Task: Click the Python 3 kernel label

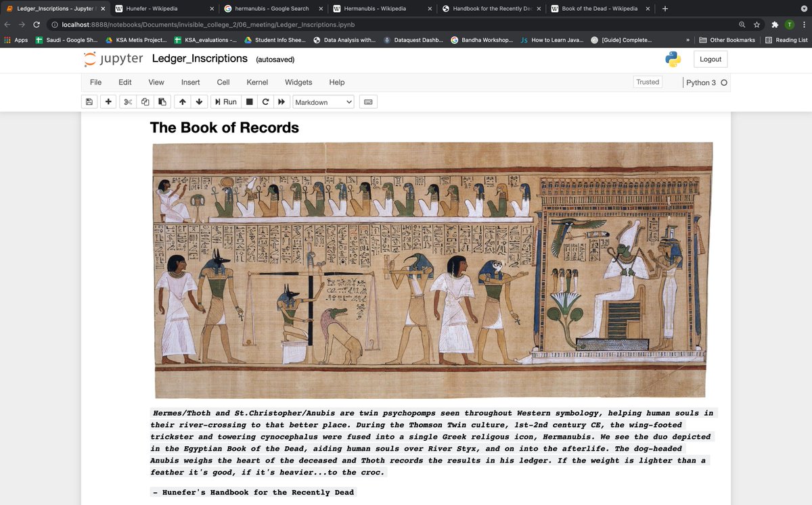Action: pyautogui.click(x=701, y=82)
